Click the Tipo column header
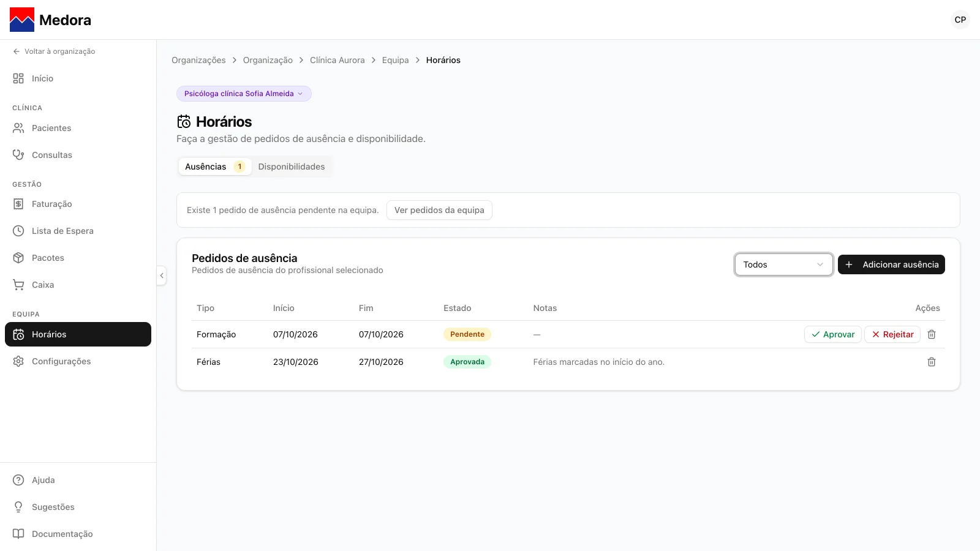Screen dimensions: 980x551 (x=205, y=308)
